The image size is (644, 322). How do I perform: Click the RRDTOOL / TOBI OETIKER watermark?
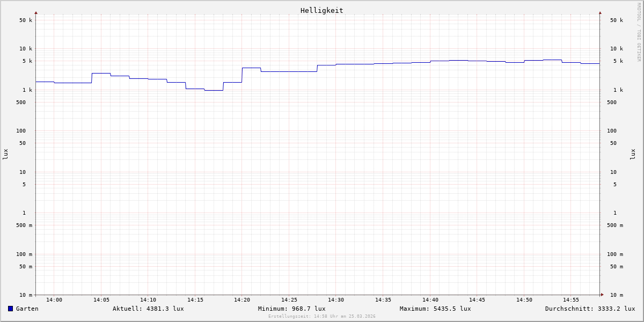click(x=639, y=32)
